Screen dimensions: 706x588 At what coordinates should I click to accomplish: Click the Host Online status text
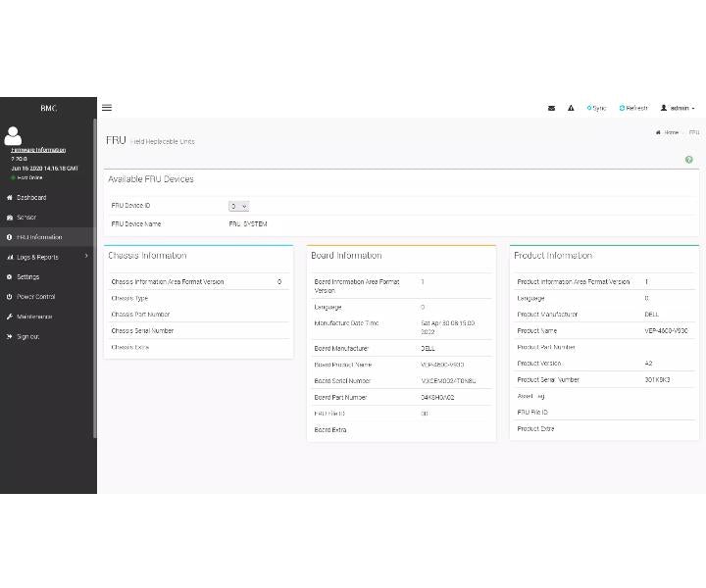pos(29,177)
